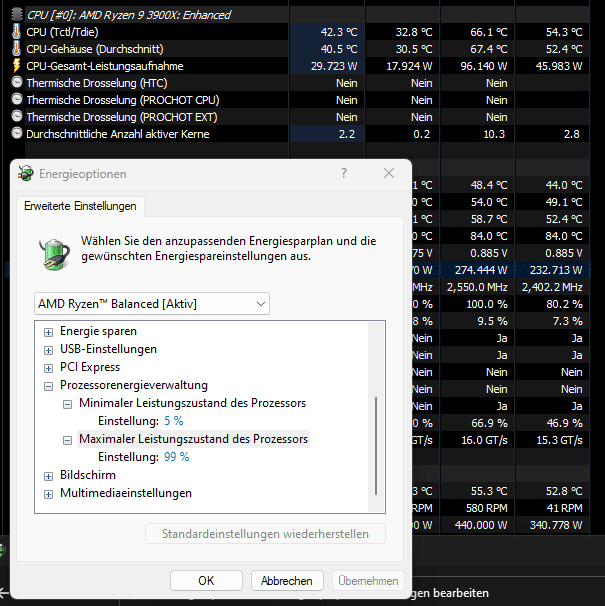Select Bildschirm tree label
605x606 pixels.
click(88, 475)
